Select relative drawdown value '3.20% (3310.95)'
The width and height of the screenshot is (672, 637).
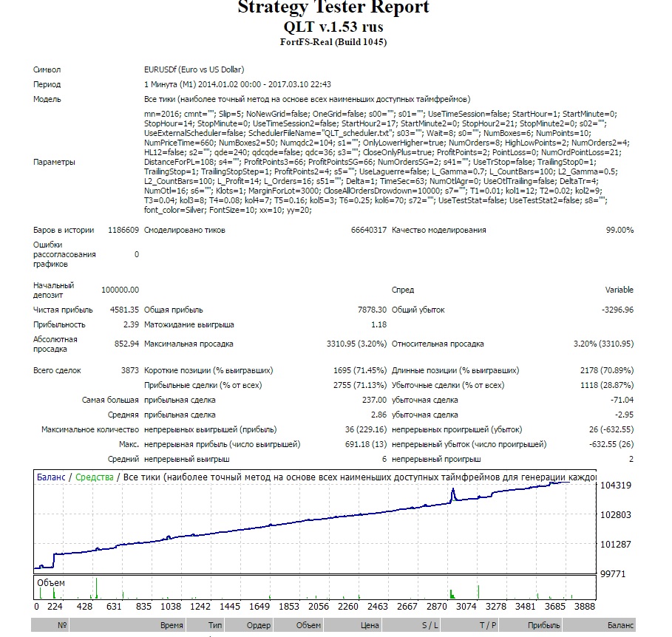click(603, 344)
